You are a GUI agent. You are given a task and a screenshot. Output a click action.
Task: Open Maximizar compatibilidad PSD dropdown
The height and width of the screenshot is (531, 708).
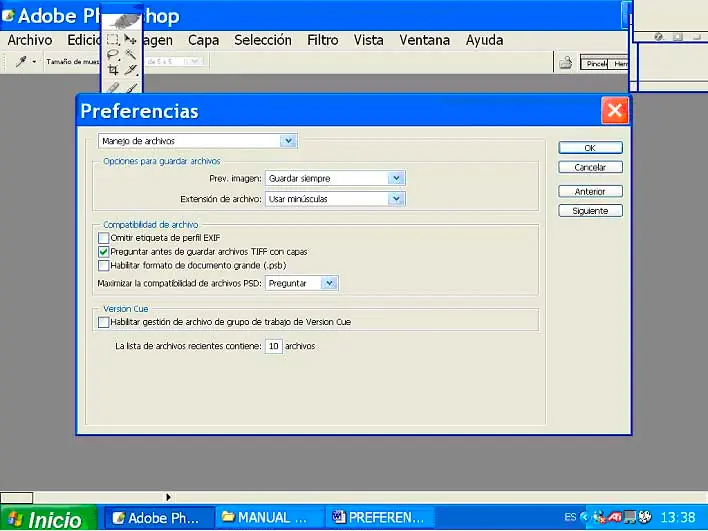tap(302, 284)
